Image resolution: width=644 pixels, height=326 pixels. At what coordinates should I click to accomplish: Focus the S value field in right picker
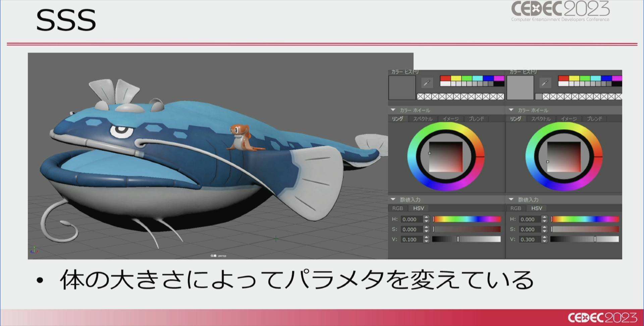tap(530, 229)
